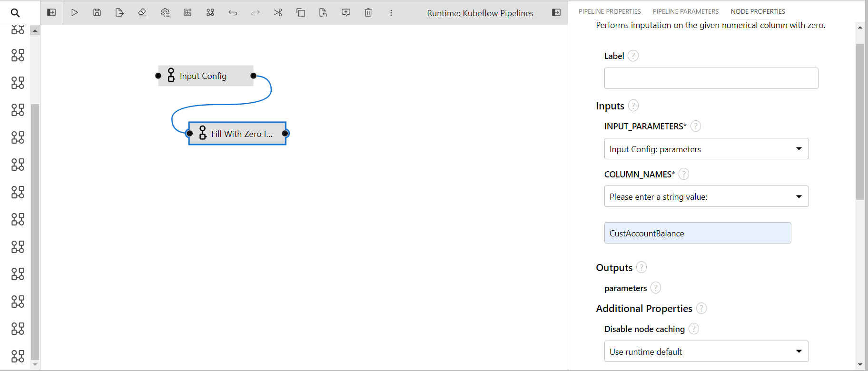Click the 'Runtime: Kubeflow Pipelines' label
Image resolution: width=868 pixels, height=371 pixels.
(480, 13)
